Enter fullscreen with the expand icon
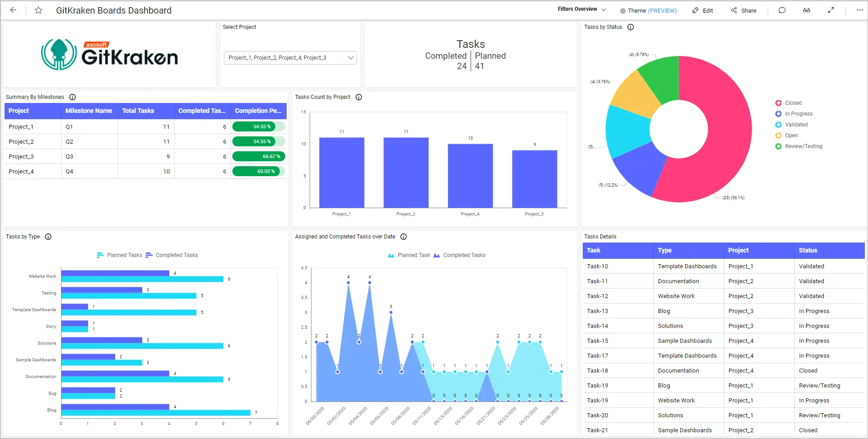 [x=831, y=10]
